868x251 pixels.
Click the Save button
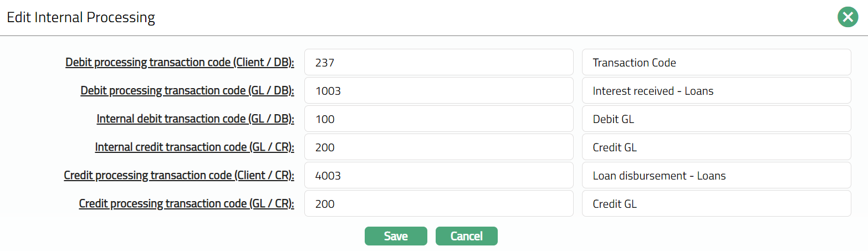click(x=396, y=236)
